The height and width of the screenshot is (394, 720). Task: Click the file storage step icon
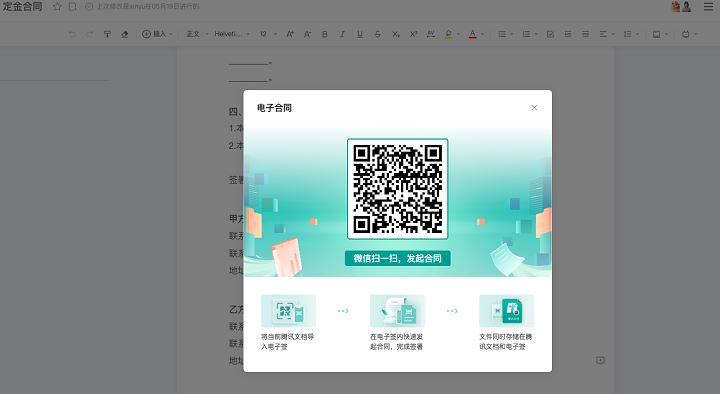click(506, 311)
